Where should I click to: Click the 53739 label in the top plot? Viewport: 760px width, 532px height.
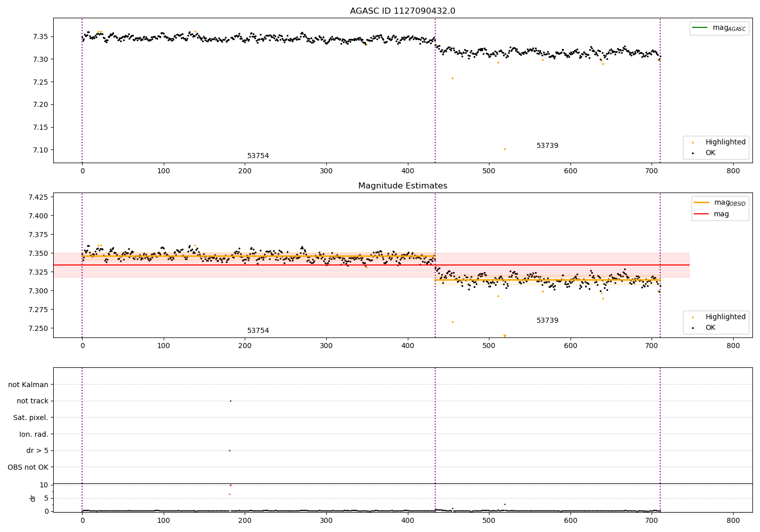547,146
